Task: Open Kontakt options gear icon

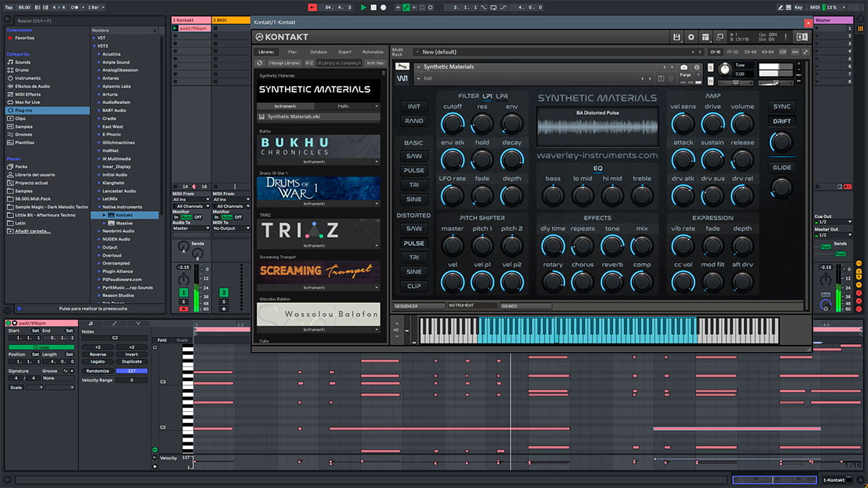Action: [x=691, y=37]
